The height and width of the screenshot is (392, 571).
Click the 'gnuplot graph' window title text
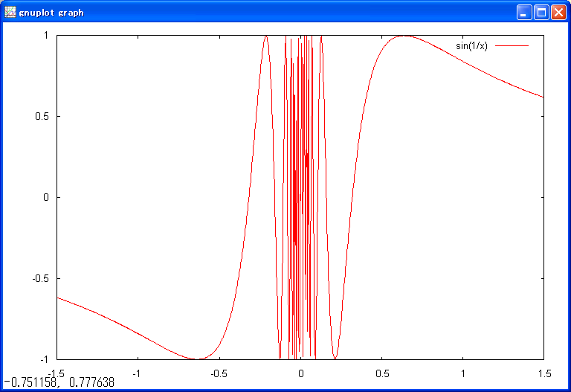[x=51, y=13]
